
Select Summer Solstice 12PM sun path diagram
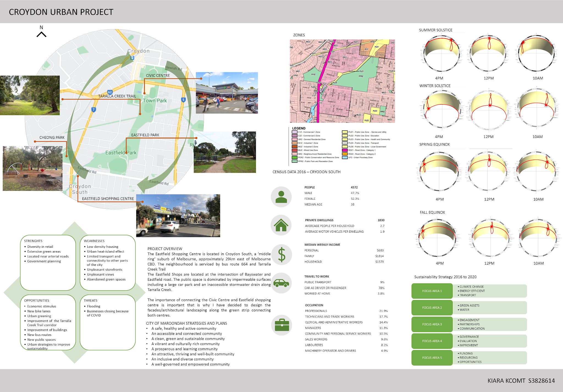coord(489,54)
